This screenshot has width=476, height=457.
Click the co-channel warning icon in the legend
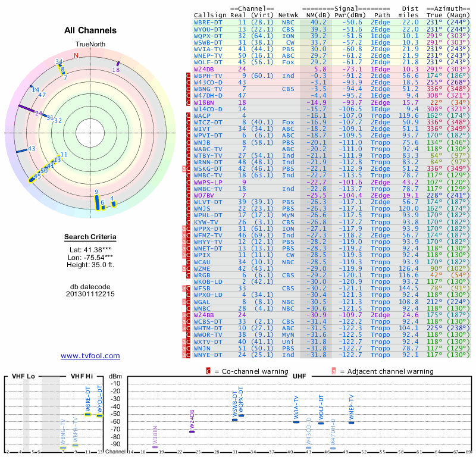[x=208, y=371]
